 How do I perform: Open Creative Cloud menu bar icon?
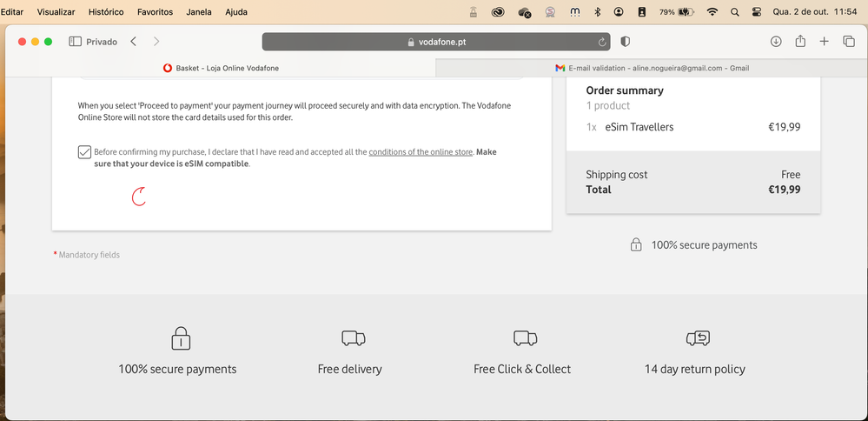pyautogui.click(x=498, y=12)
